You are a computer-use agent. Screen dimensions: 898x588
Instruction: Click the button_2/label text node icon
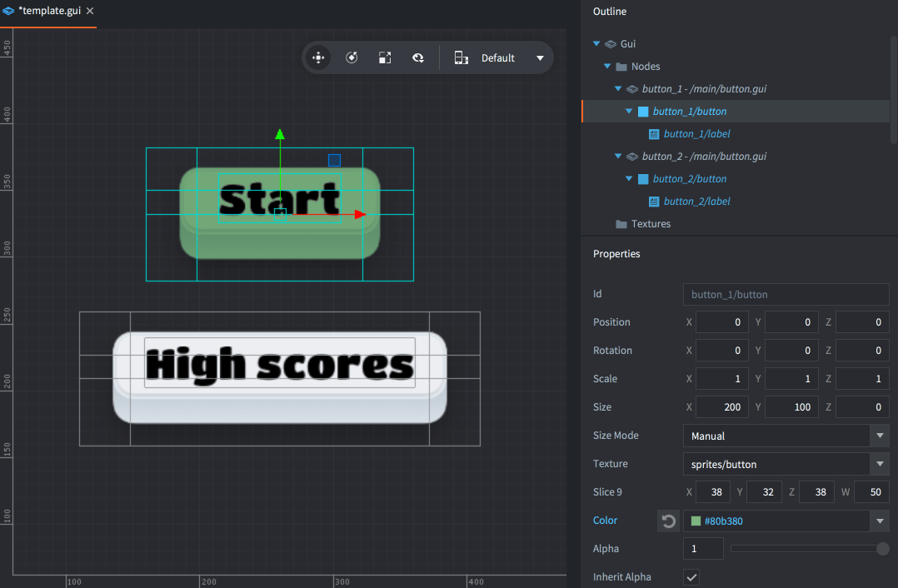(654, 202)
